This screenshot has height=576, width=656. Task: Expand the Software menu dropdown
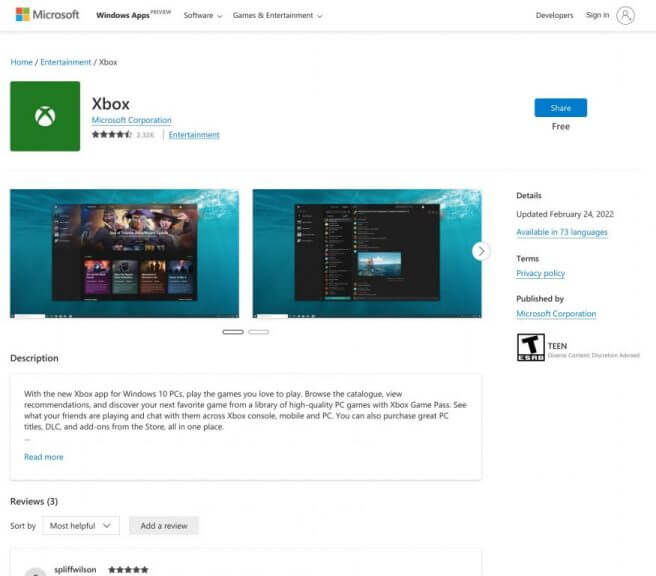tap(203, 15)
